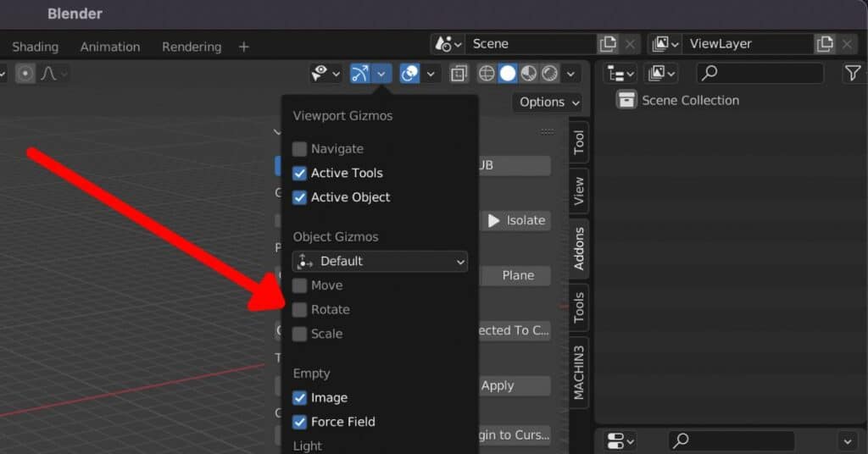Open the outliner filter funnel
Viewport: 868px width, 454px height.
(x=853, y=73)
